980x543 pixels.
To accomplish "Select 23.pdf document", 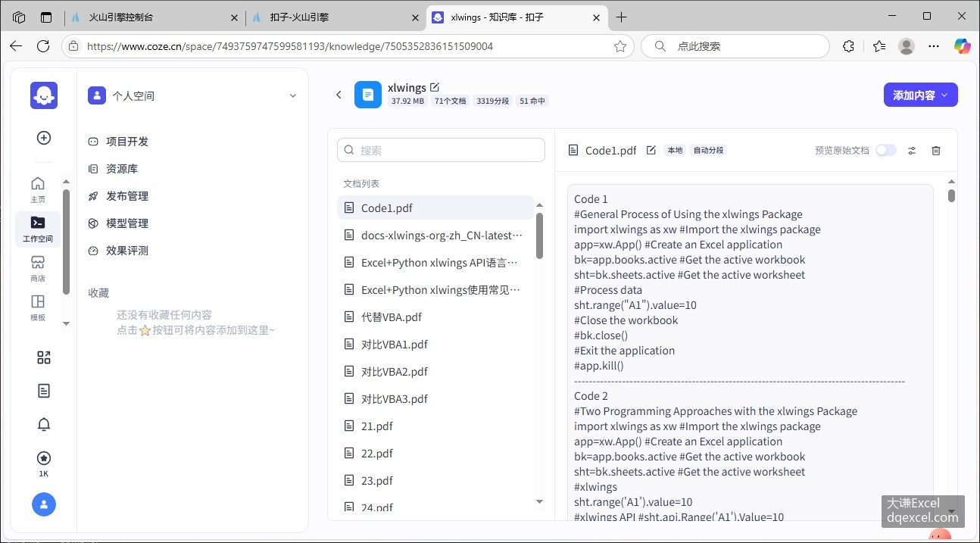I will 435,481.
